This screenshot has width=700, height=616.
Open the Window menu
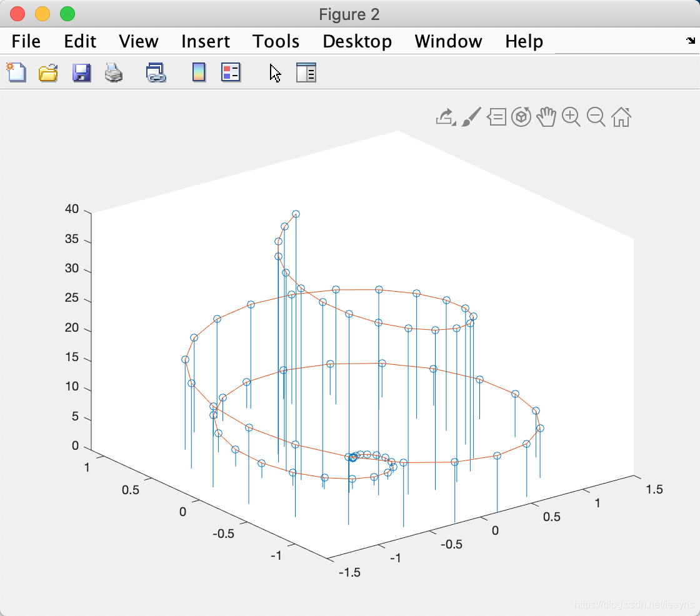click(448, 41)
